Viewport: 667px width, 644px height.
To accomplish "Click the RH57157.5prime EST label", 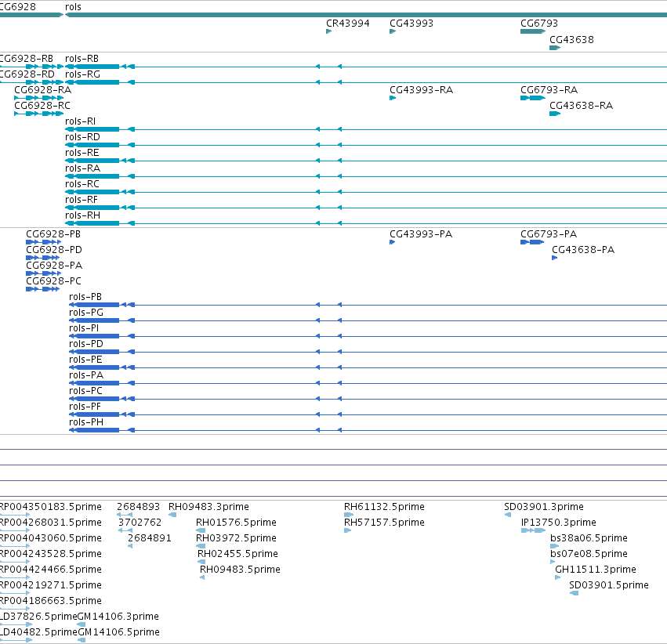I will click(384, 522).
